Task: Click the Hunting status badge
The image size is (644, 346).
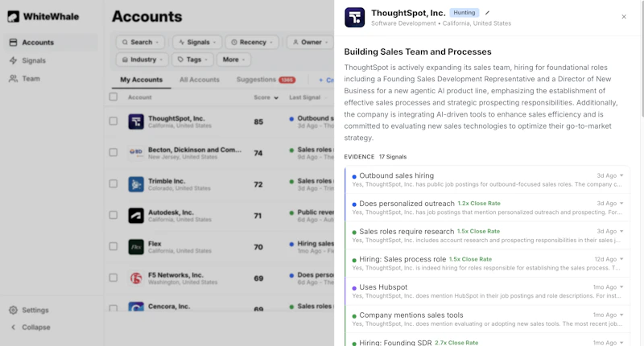Action: click(464, 13)
